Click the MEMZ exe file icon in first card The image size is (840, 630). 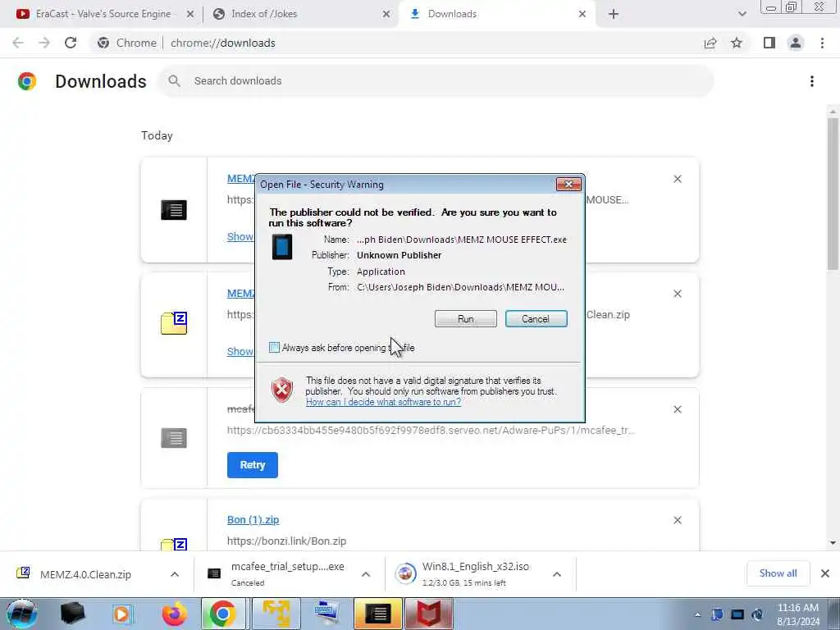coord(174,209)
